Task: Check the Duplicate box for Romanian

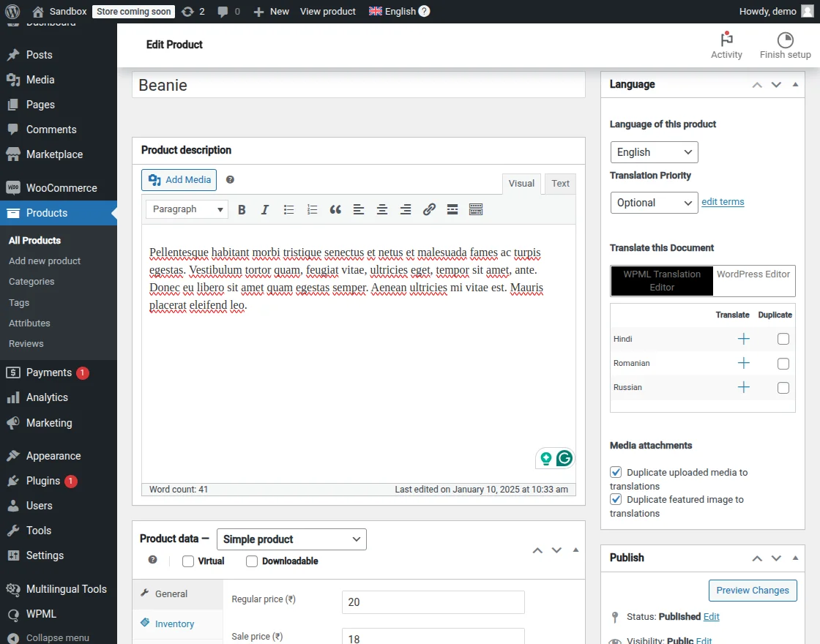Action: pyautogui.click(x=783, y=364)
